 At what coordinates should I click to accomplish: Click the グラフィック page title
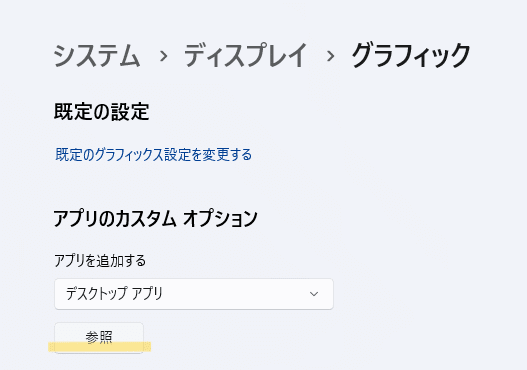pos(411,56)
